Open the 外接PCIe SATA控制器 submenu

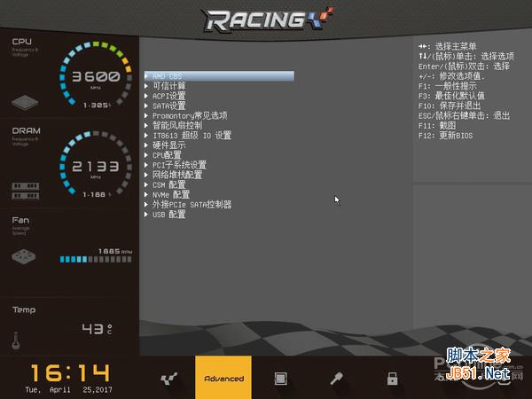[x=192, y=204]
